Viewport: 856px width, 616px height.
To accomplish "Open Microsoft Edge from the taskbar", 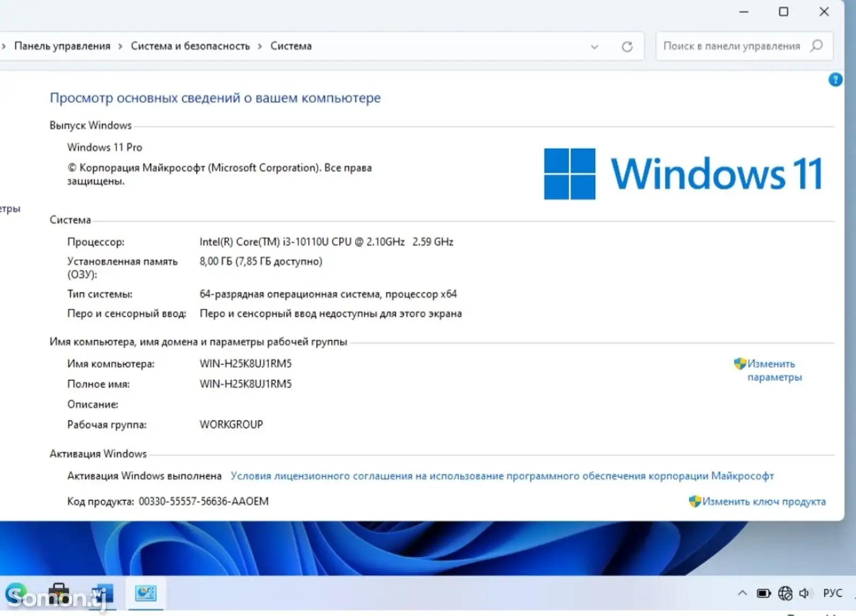I will pyautogui.click(x=17, y=594).
